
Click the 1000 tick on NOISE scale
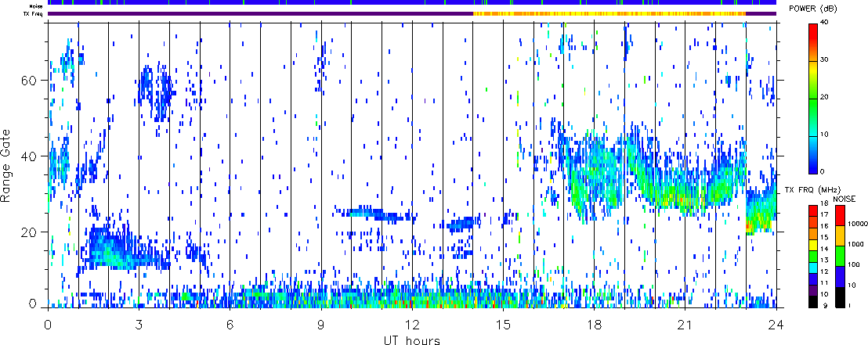[x=854, y=243]
